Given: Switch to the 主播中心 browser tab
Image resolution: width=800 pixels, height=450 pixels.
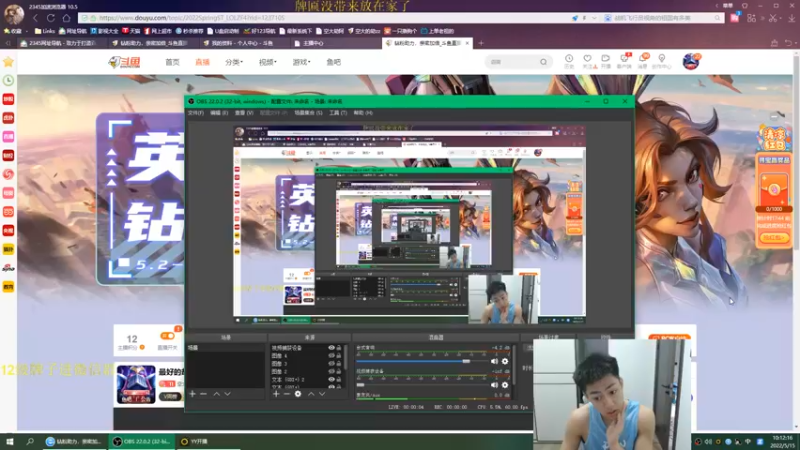Looking at the screenshot, I should coord(313,43).
